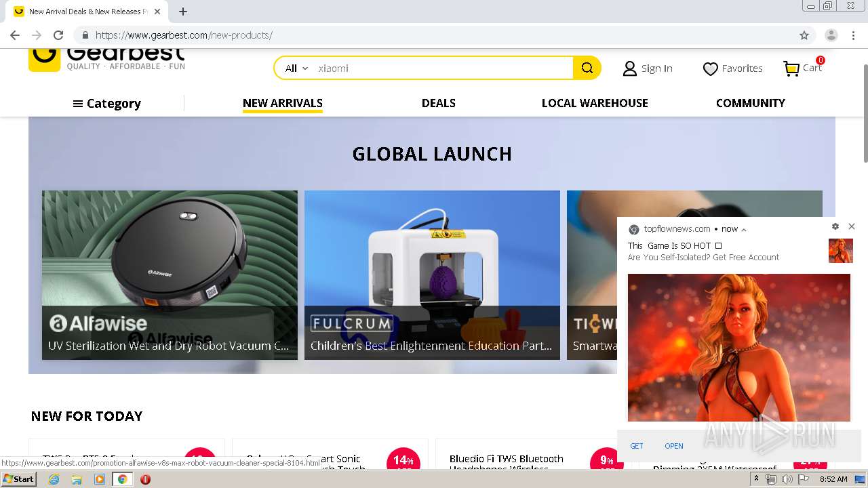Viewport: 868px width, 488px height.
Task: Click Chrome taskbar icon
Action: point(122,479)
